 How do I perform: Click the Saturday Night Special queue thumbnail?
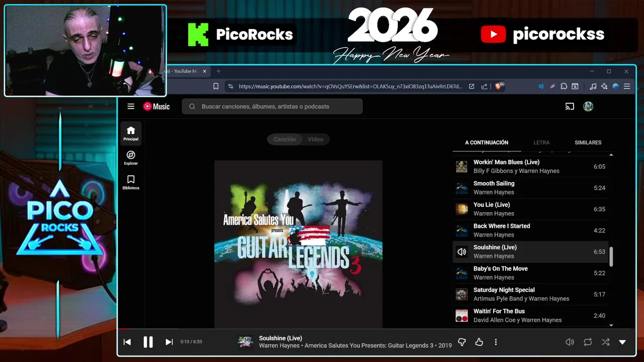[461, 294]
